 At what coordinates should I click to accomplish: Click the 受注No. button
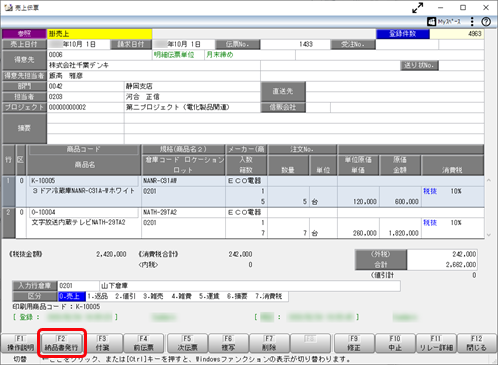353,44
